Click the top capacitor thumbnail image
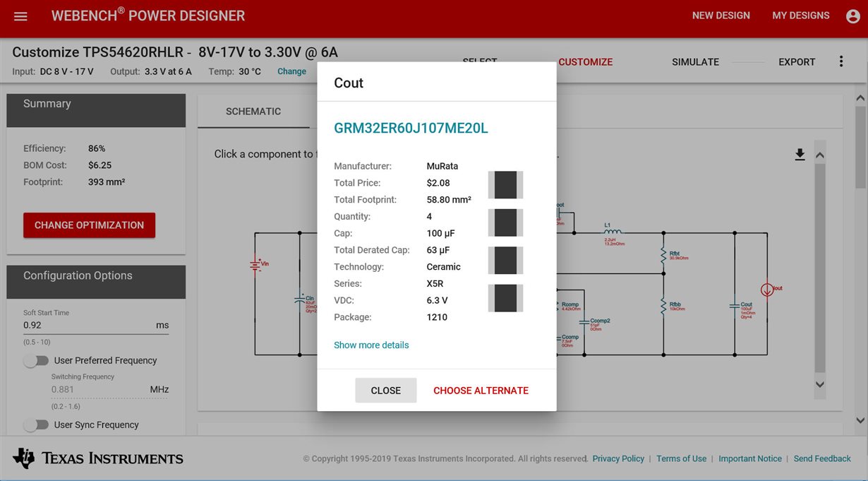The width and height of the screenshot is (868, 481). pos(506,185)
